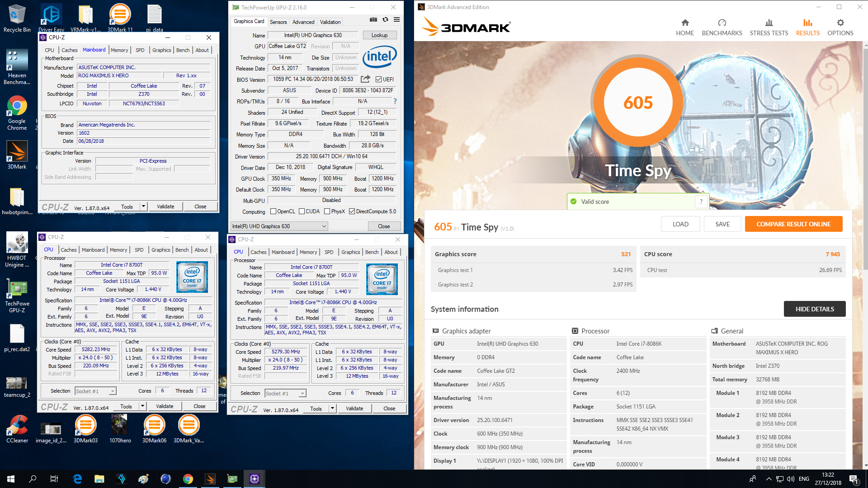868x488 pixels.
Task: Open GPU selection dropdown Intel UHD Graphics 630
Action: [279, 226]
